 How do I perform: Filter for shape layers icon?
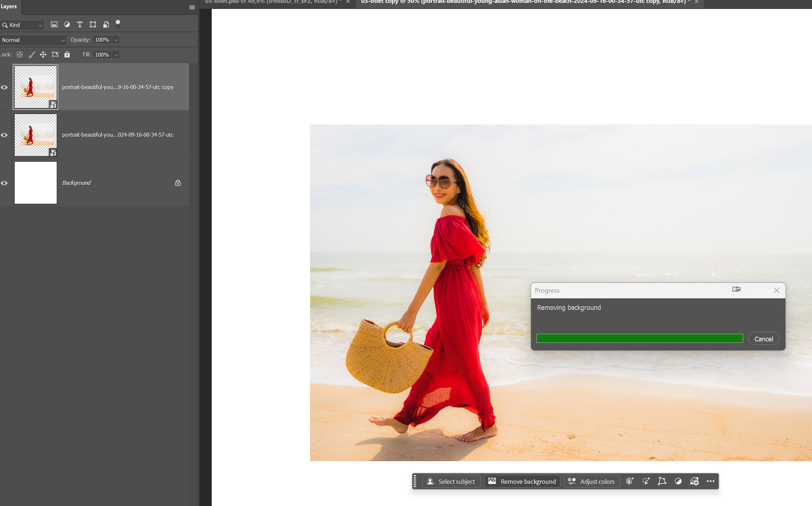pos(93,25)
